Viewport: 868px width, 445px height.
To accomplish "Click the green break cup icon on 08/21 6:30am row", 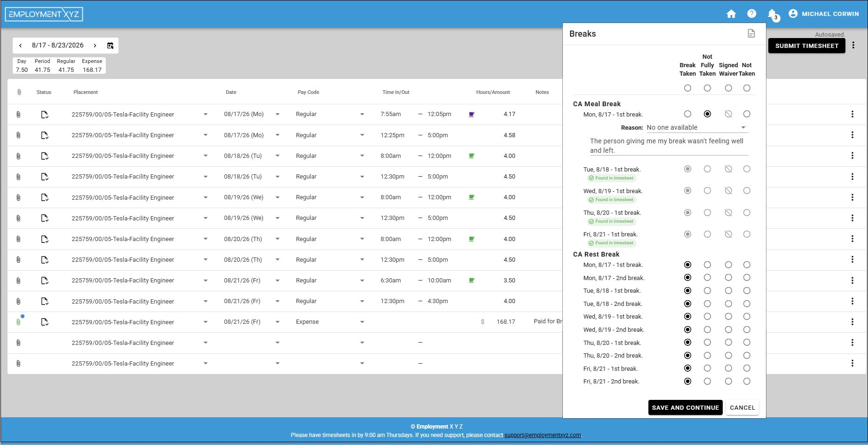I will (x=472, y=281).
